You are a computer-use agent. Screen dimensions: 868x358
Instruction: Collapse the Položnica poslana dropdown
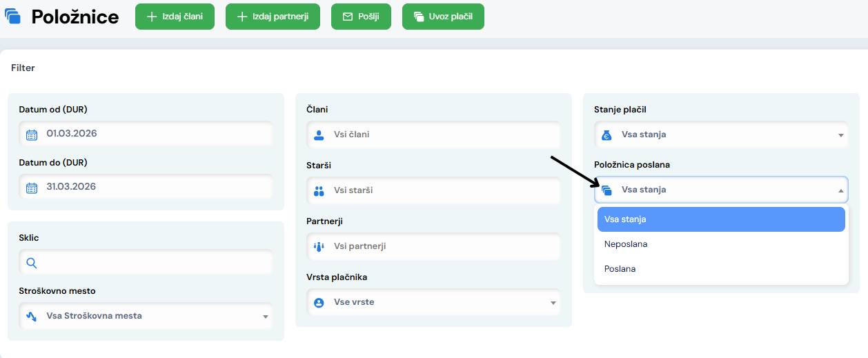click(x=840, y=190)
